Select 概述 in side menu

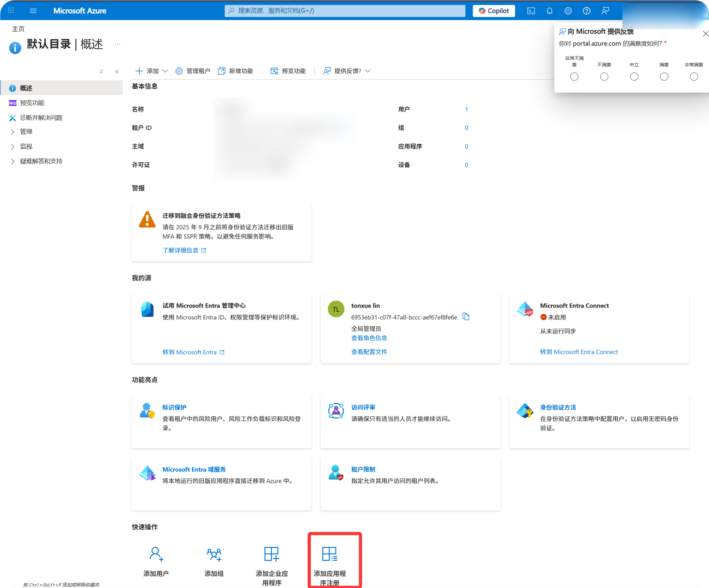point(61,88)
